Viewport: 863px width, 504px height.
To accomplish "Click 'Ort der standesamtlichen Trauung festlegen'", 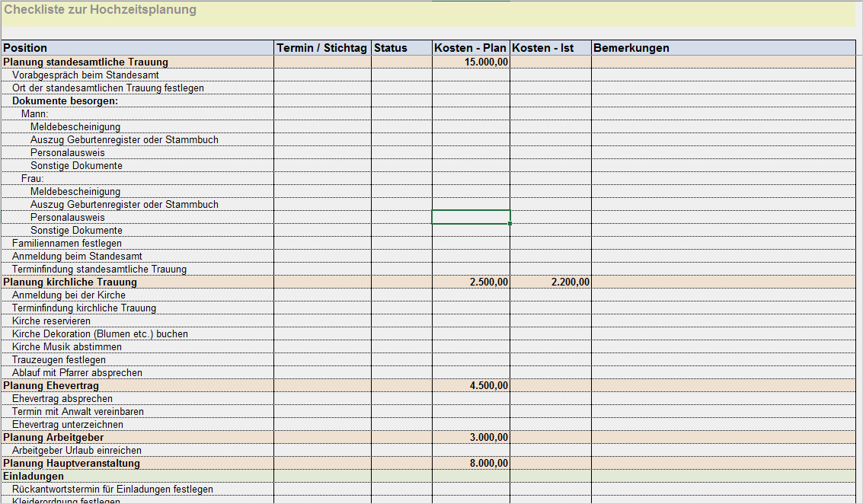I will point(108,88).
